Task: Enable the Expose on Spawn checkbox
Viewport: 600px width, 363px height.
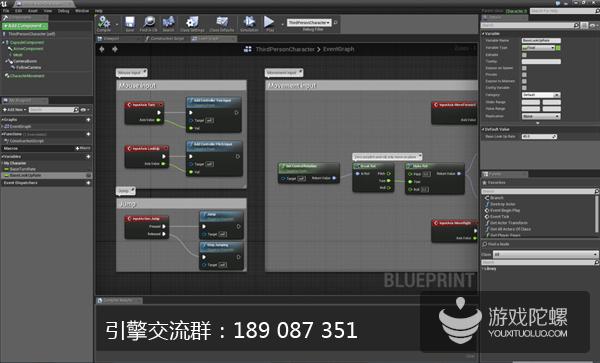Action: pyautogui.click(x=524, y=68)
